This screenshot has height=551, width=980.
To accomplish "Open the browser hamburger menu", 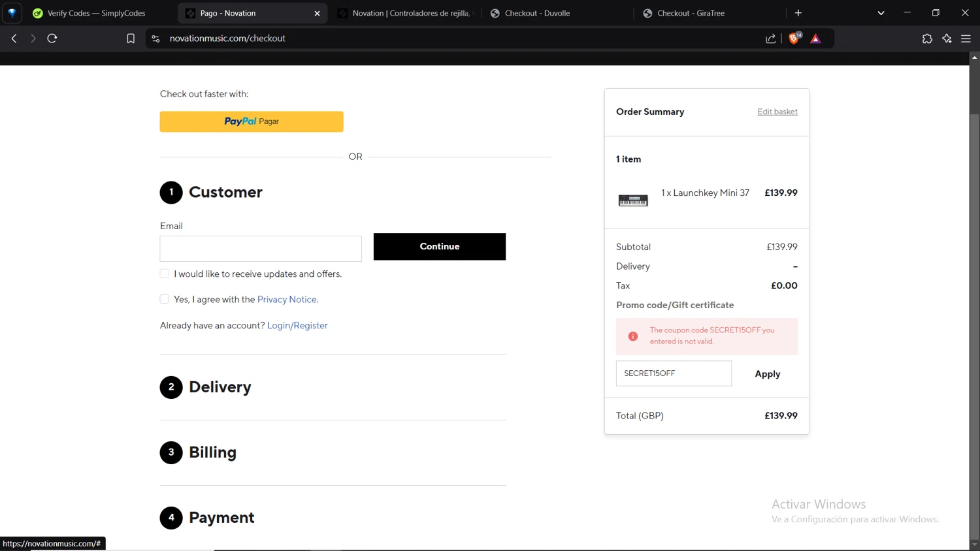I will point(966,39).
